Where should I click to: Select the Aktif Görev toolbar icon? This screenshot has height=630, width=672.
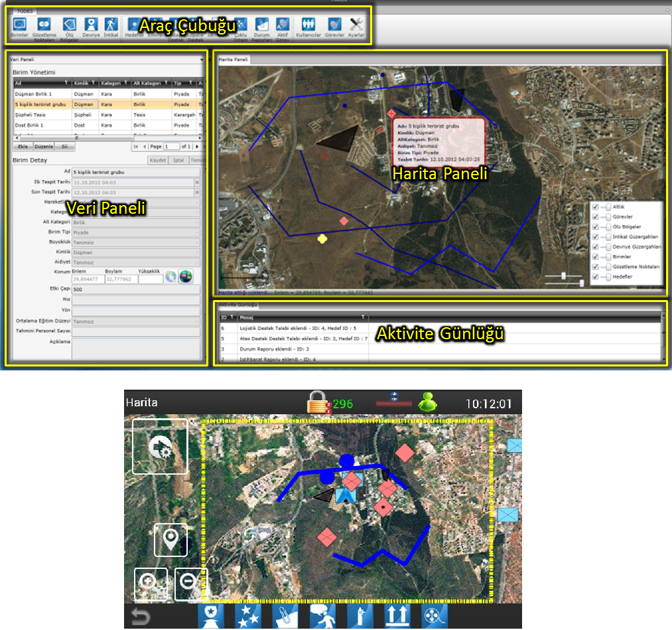283,29
